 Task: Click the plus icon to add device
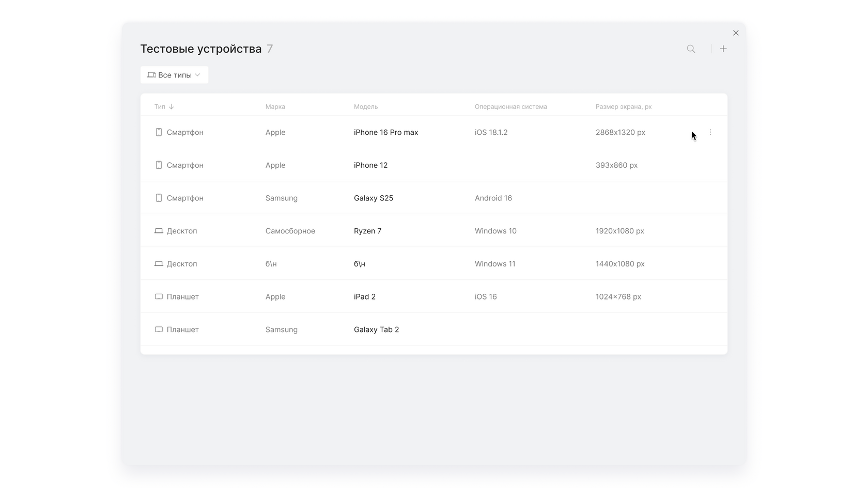coord(723,49)
